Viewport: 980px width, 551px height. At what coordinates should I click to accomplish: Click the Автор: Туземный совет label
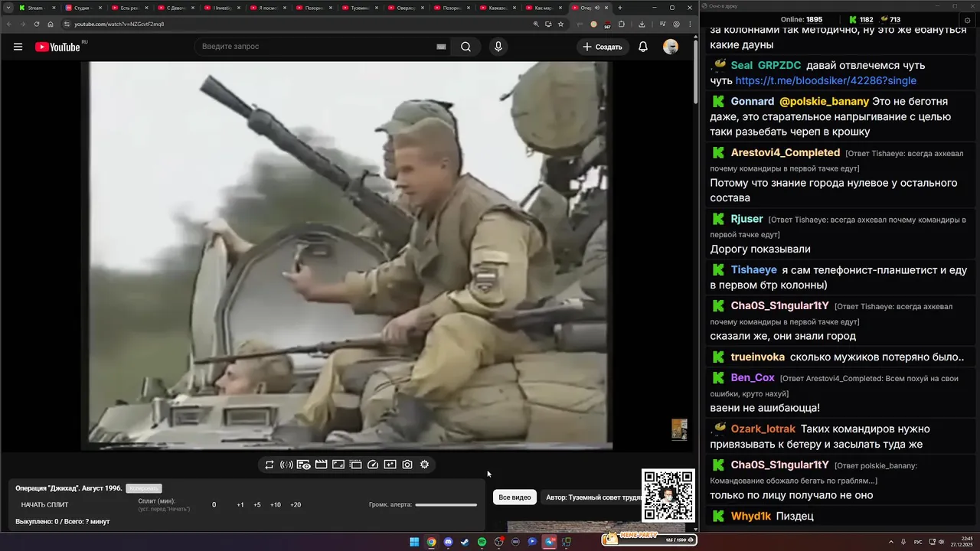coord(594,497)
